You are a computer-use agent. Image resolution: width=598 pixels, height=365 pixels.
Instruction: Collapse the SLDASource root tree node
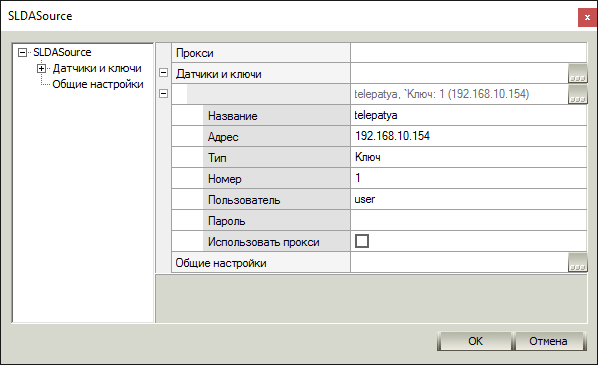tap(23, 52)
